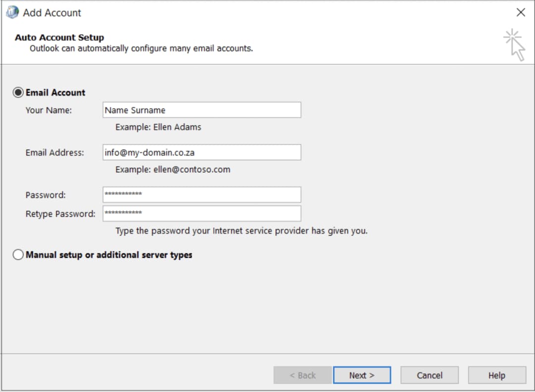Close the Add Account window
Viewport: 535px width, 392px height.
521,12
